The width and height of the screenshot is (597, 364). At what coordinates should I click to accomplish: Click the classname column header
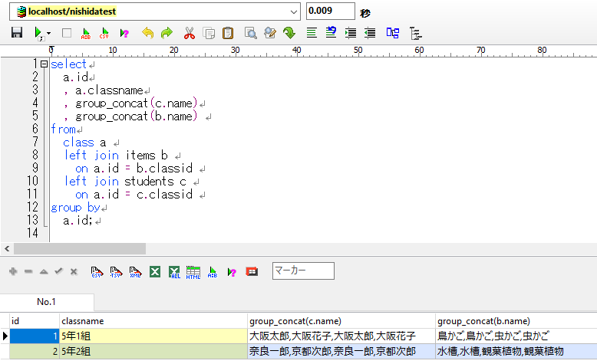[153, 321]
